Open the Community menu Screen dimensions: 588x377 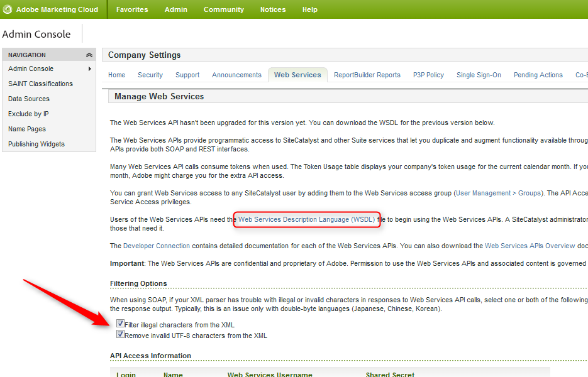pos(223,9)
